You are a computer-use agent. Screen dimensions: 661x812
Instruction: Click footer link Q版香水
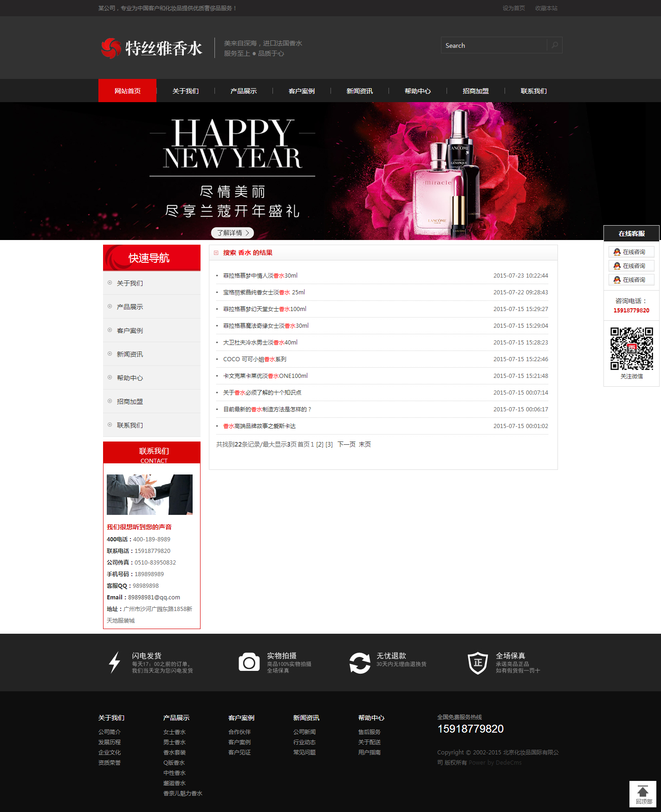[x=174, y=763]
